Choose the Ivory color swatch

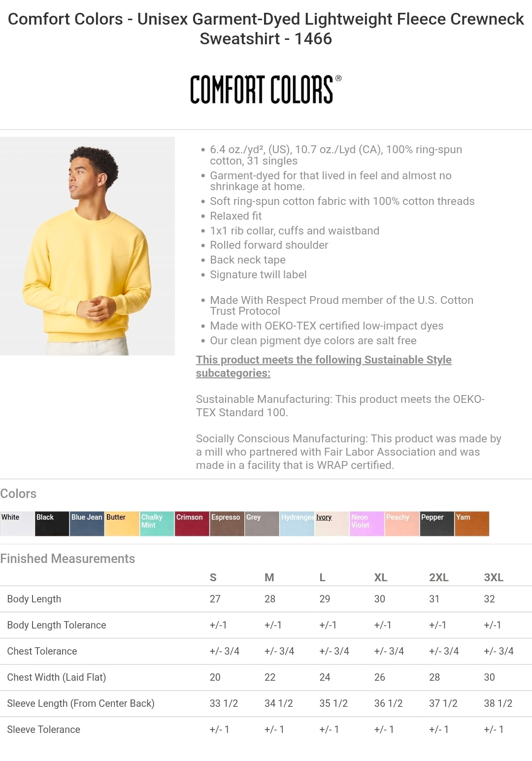point(332,524)
